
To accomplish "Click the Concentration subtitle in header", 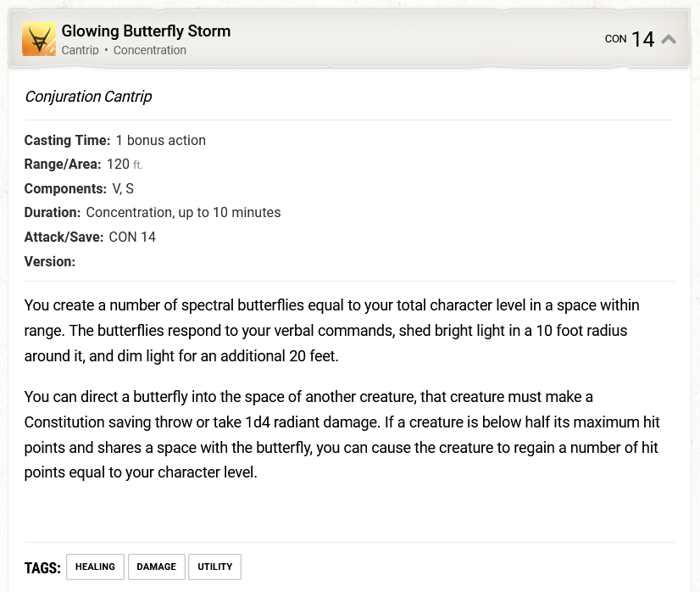I will (x=149, y=50).
